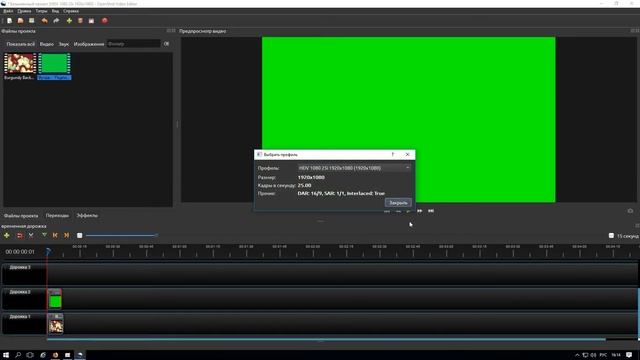This screenshot has height=360, width=640.
Task: Close the Выбрать профиль dialog with X
Action: coord(407,155)
